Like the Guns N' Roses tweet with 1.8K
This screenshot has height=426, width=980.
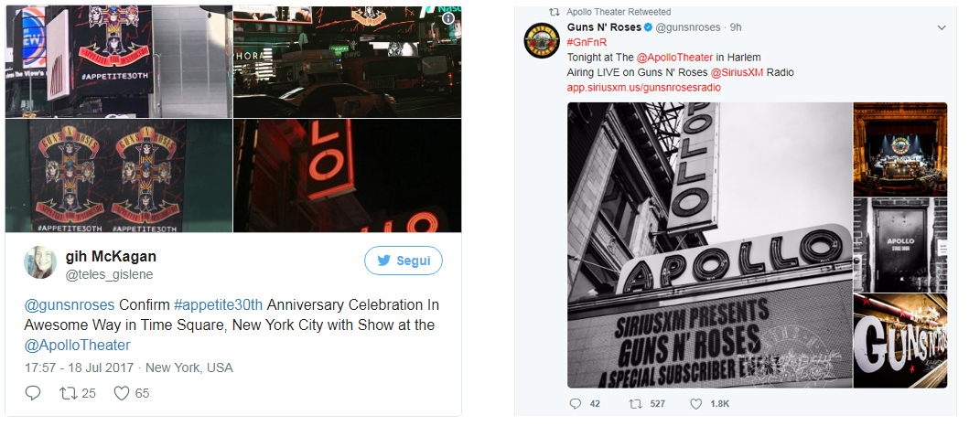(x=695, y=404)
